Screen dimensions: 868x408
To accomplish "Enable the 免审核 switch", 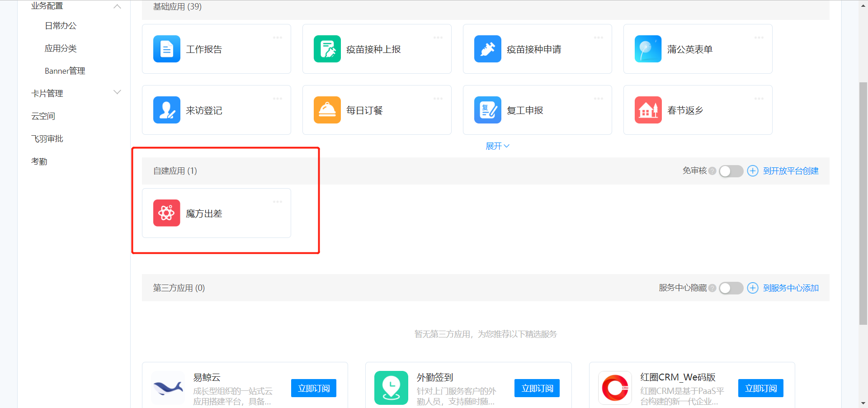I will click(x=731, y=171).
